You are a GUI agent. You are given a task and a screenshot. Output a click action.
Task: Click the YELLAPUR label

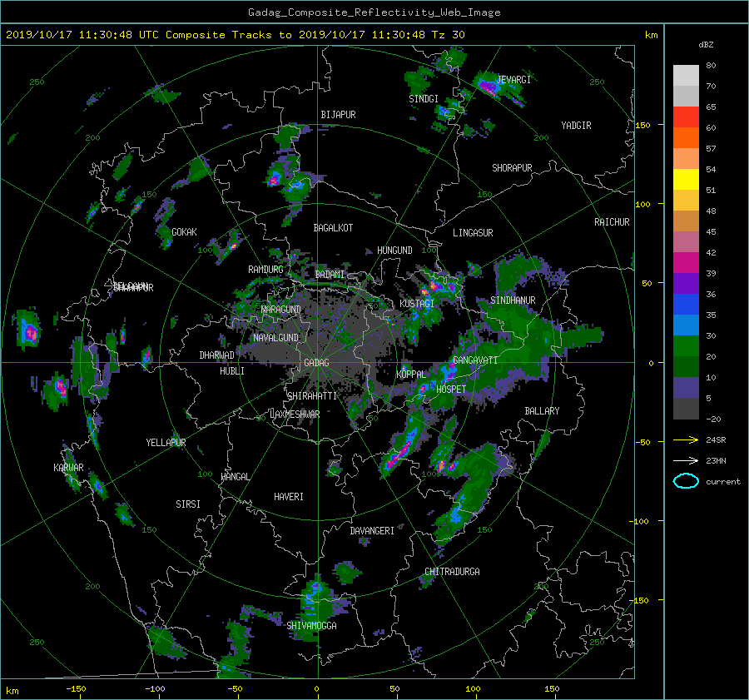(166, 443)
